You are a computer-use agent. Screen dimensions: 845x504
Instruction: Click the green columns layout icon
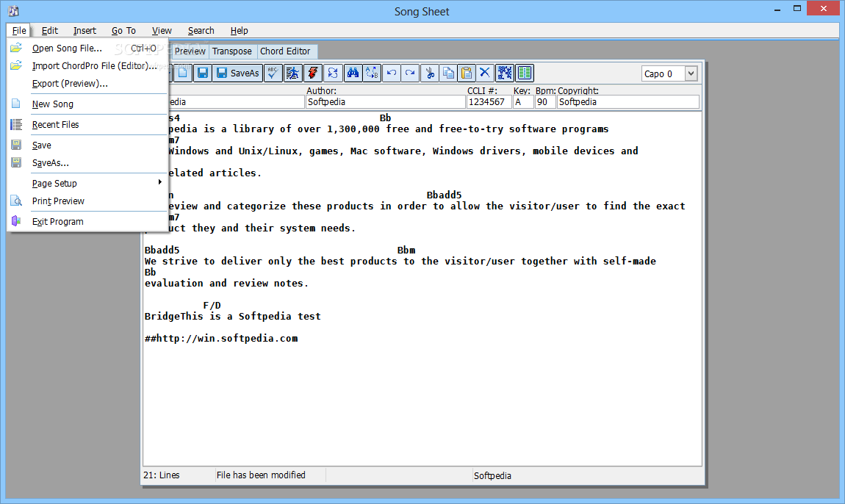tap(525, 73)
